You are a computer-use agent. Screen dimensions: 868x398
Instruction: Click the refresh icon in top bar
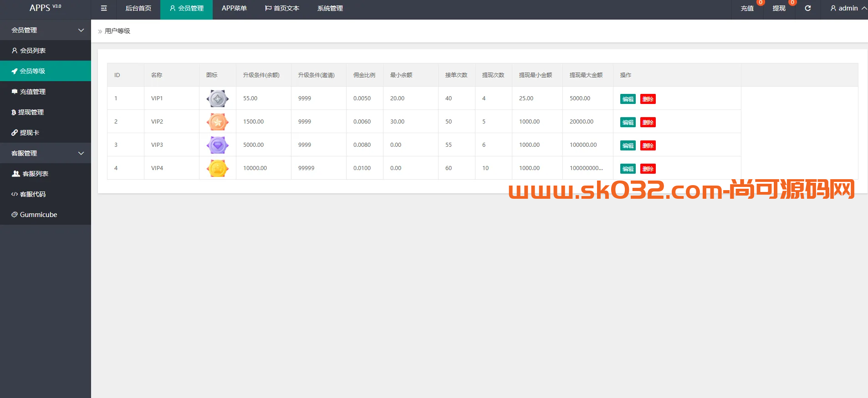[807, 8]
